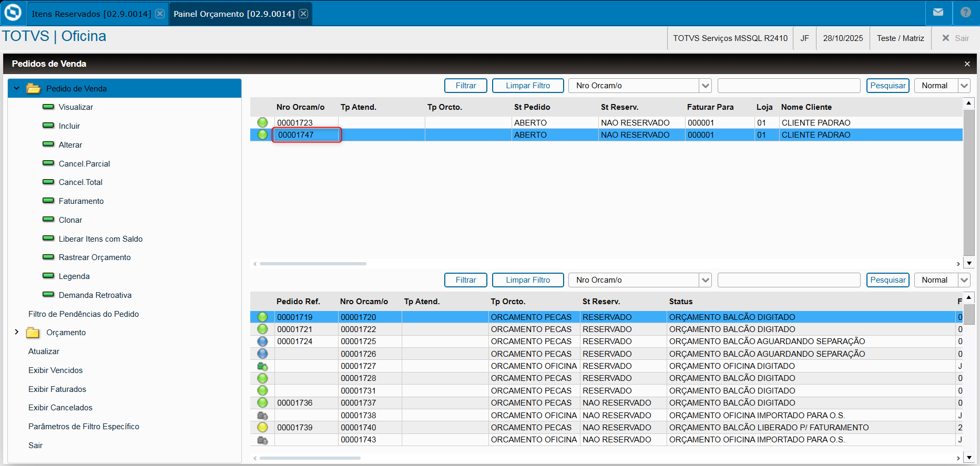
Task: Click the Nome Cliente column header
Action: click(806, 107)
